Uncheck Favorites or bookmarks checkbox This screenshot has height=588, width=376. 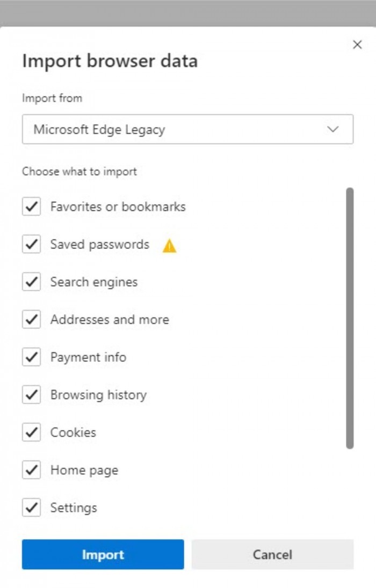pyautogui.click(x=31, y=207)
